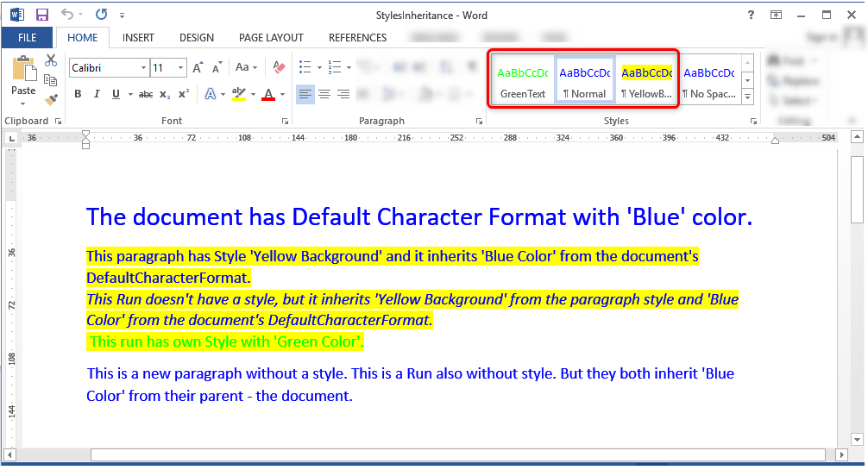Toggle Bold formatting
Screen dimensions: 868x470
pos(78,94)
